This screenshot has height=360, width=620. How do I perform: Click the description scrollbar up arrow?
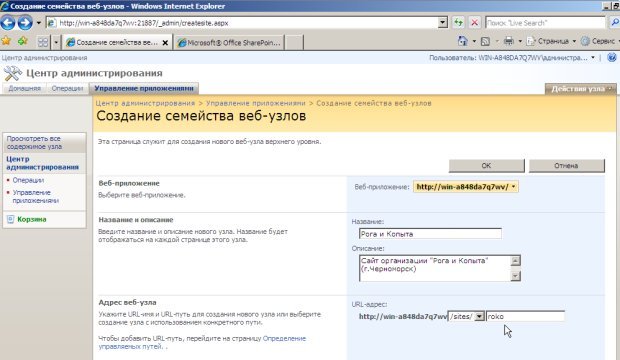pyautogui.click(x=515, y=261)
